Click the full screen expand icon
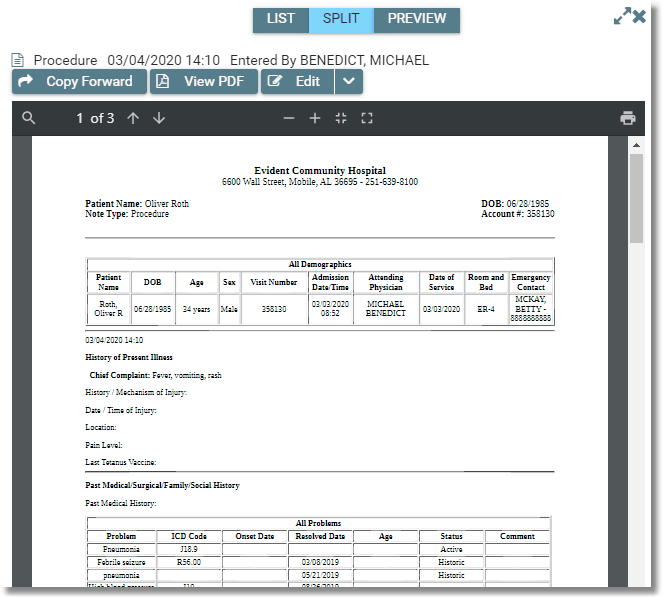 tap(367, 118)
